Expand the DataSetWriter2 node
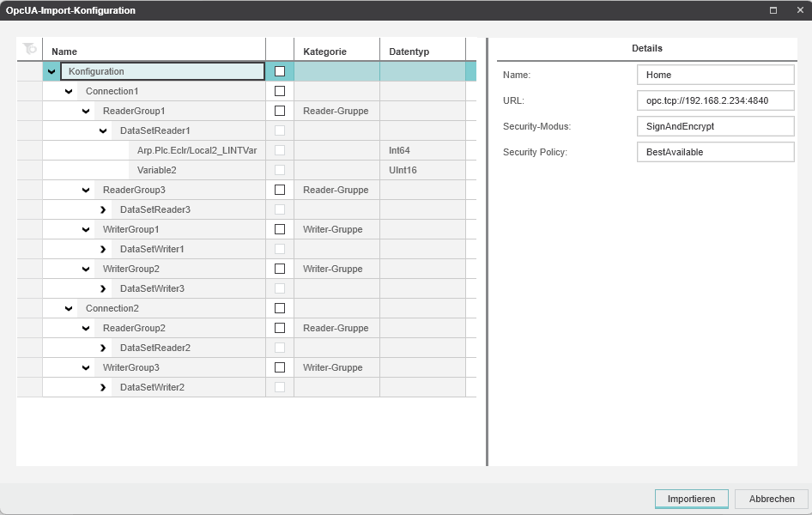Screen dimensions: 812x515 tap(103, 387)
